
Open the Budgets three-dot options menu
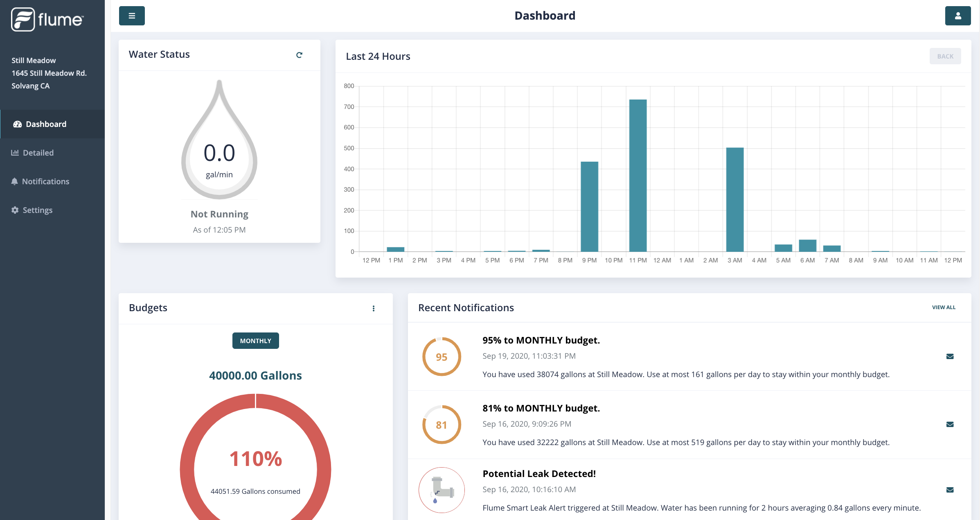374,308
